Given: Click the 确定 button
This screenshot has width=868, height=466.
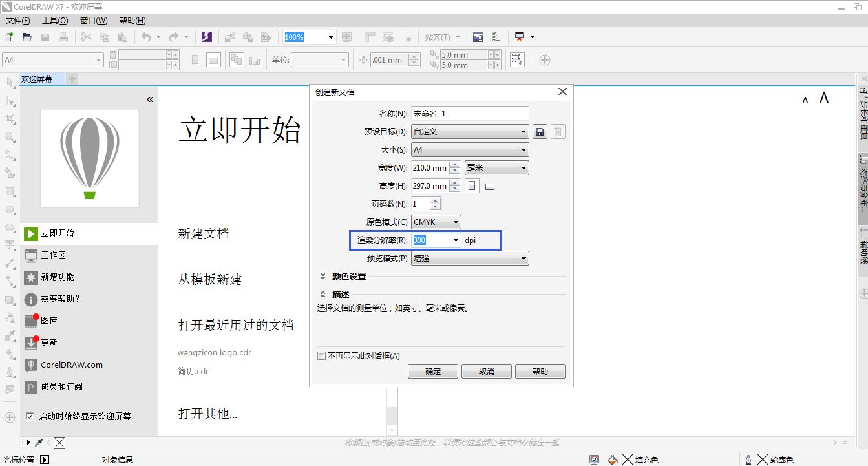Looking at the screenshot, I should click(433, 372).
